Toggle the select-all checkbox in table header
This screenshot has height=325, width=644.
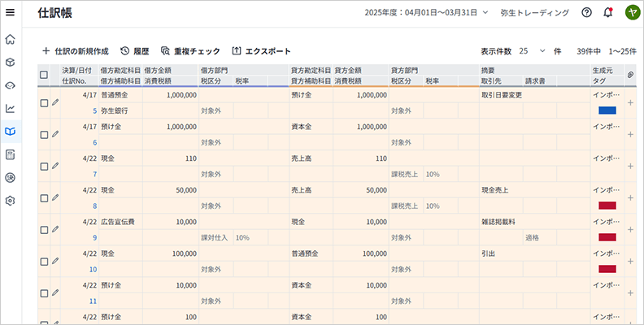[44, 76]
